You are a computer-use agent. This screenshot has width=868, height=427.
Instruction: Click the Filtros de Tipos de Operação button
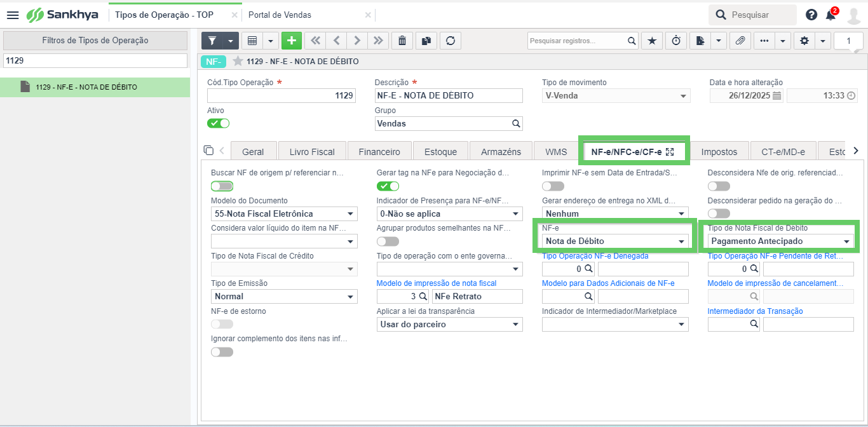pos(95,40)
